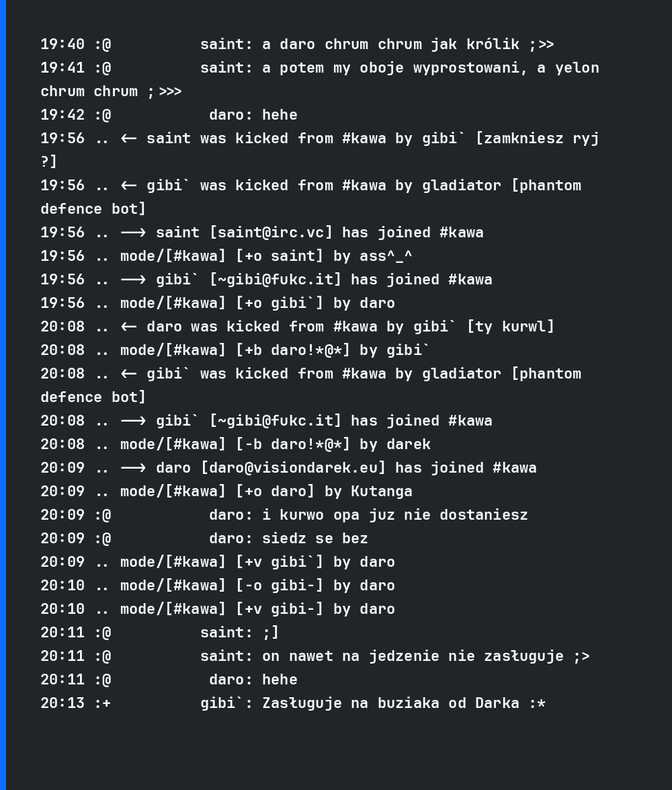Click the @ op symbol at 19:42
Viewport: 672px width, 790px height.
(107, 115)
